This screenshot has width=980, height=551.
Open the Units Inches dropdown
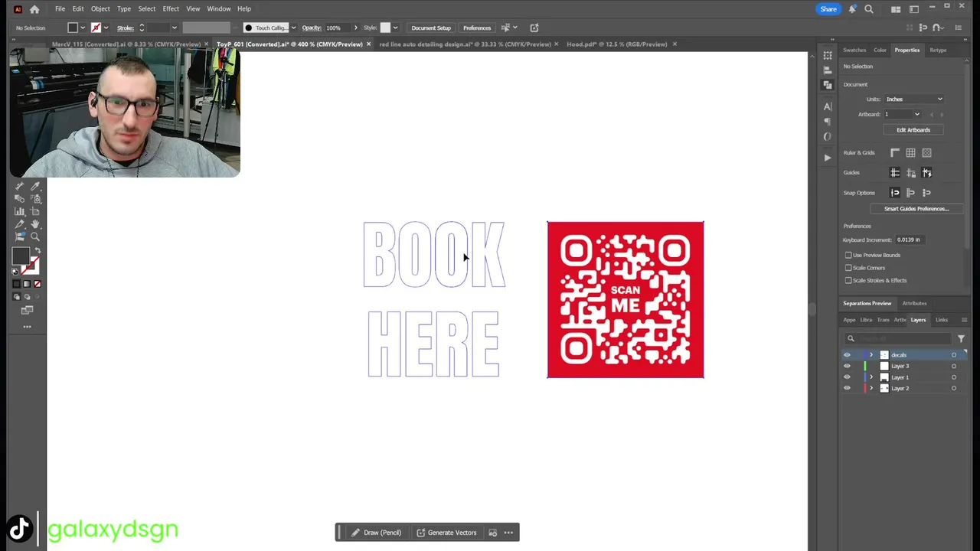[914, 99]
